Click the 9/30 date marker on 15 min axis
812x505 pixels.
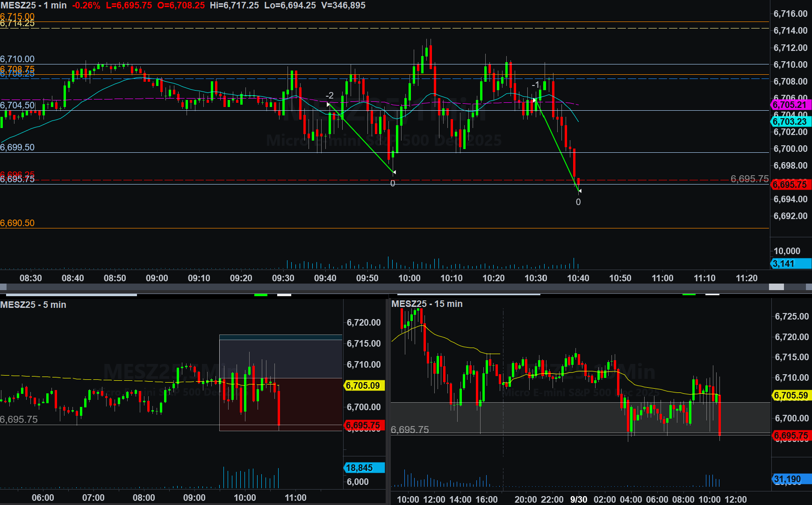coord(579,499)
